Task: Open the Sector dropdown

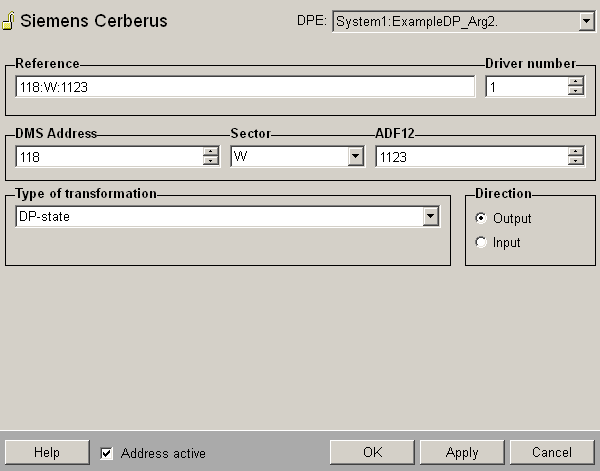Action: point(355,156)
